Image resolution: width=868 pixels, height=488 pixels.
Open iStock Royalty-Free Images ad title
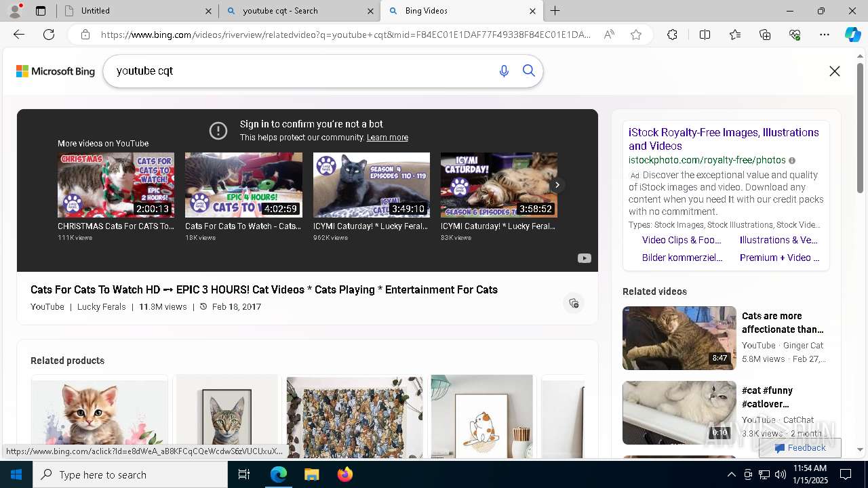coord(724,139)
